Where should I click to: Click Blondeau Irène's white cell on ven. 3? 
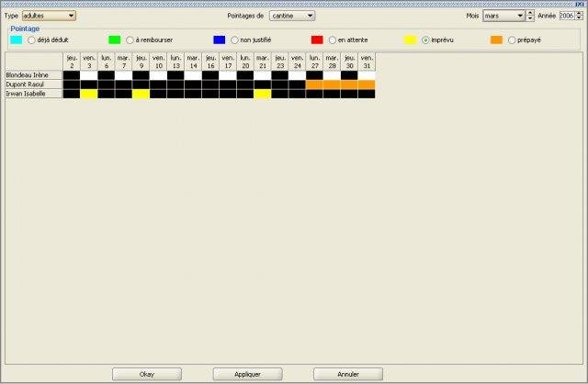point(89,75)
